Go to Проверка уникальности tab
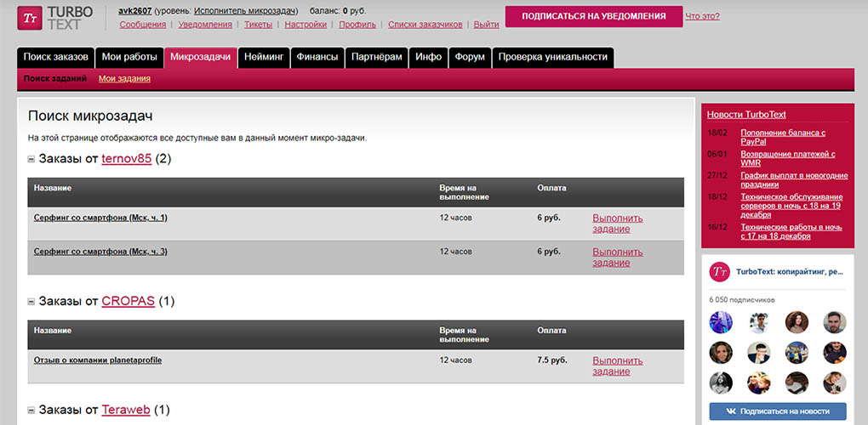This screenshot has width=868, height=425. click(x=552, y=57)
